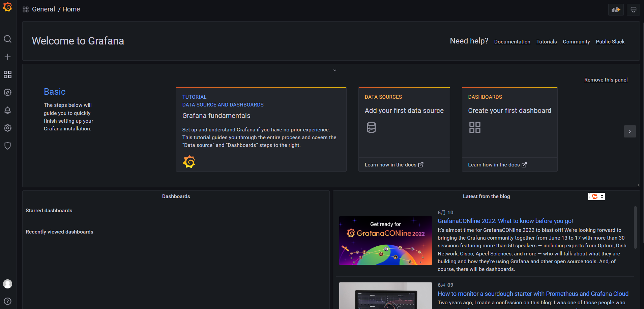Screen dimensions: 644x309
Task: Click the Add panel icon
Action: point(616,9)
